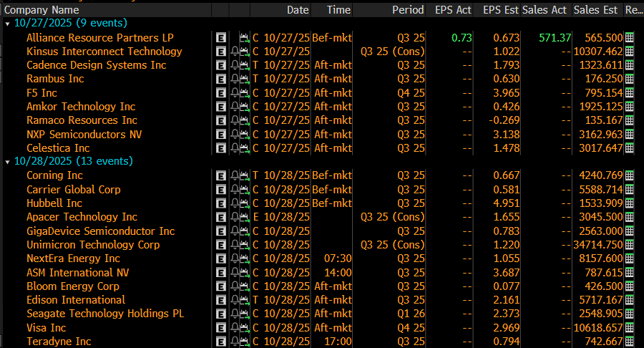The width and height of the screenshot is (644, 348).
Task: Sort by Sales Act column header
Action: (x=545, y=10)
